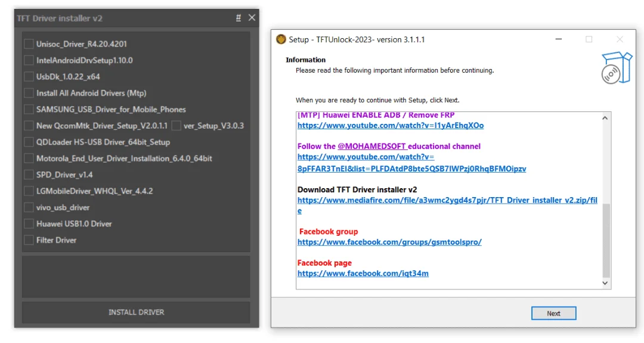Open the Huawei ENABLE ADB YouTube link
The height and width of the screenshot is (343, 644).
[390, 125]
